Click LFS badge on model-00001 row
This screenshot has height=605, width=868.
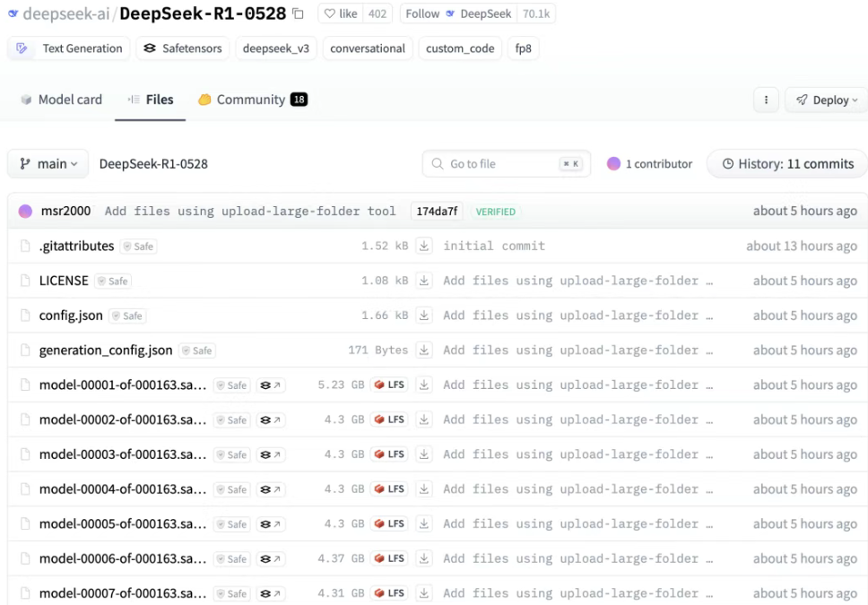tap(389, 385)
